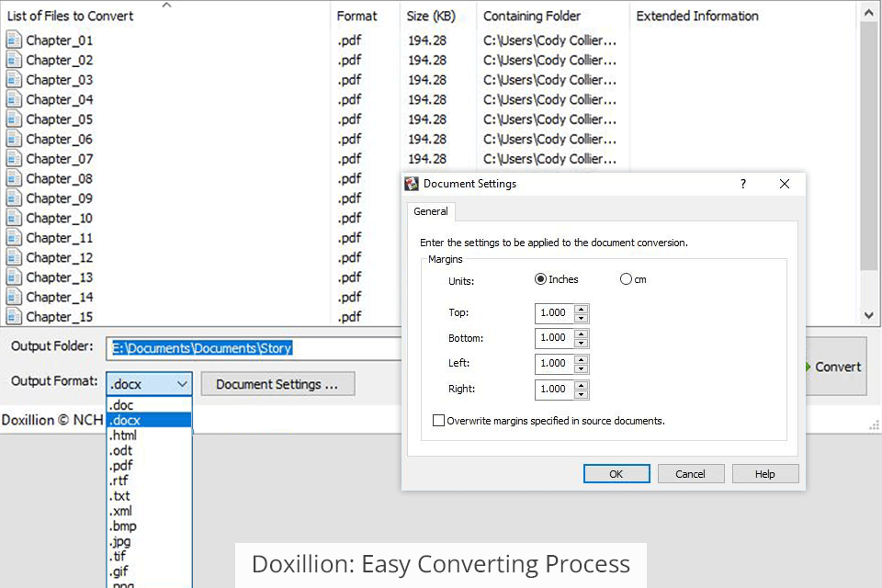The width and height of the screenshot is (882, 588).
Task: Increase the Right margin value
Action: click(x=582, y=385)
